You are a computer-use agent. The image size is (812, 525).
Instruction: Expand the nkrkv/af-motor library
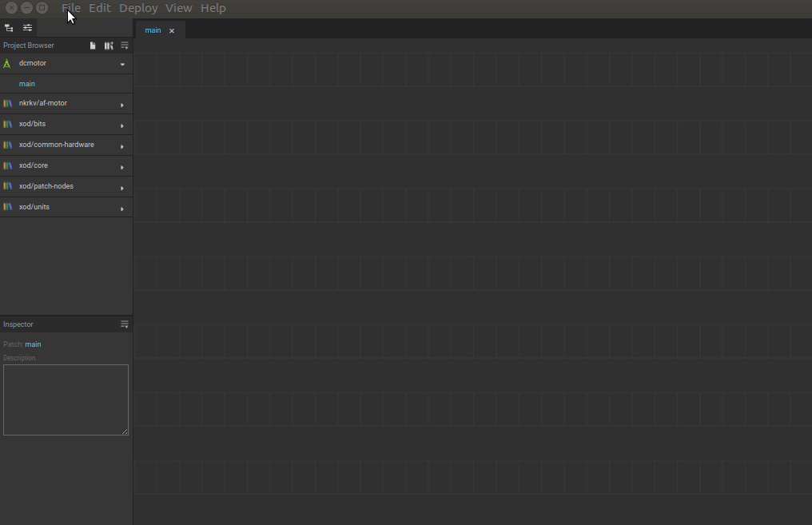tap(122, 105)
